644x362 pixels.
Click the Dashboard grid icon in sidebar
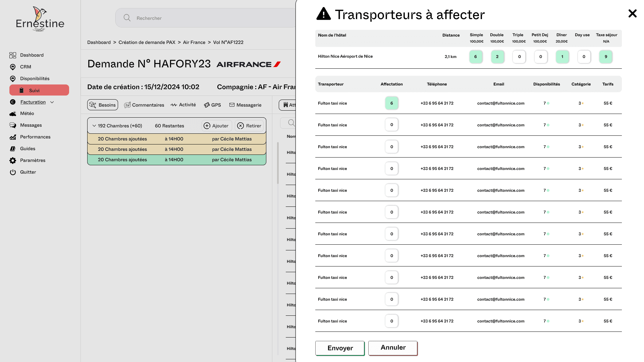pos(13,55)
